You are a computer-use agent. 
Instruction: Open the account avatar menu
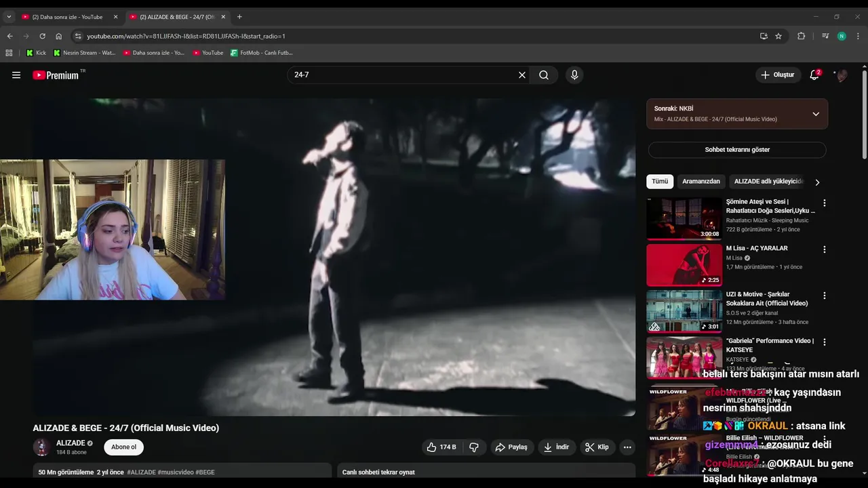(x=841, y=75)
